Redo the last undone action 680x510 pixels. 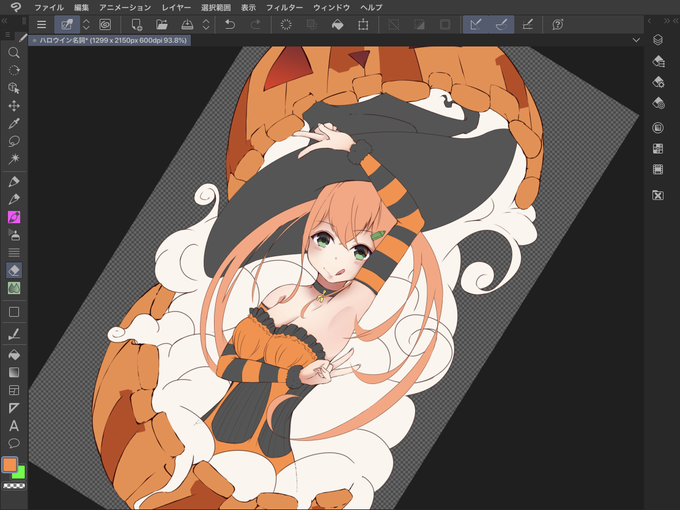click(255, 25)
